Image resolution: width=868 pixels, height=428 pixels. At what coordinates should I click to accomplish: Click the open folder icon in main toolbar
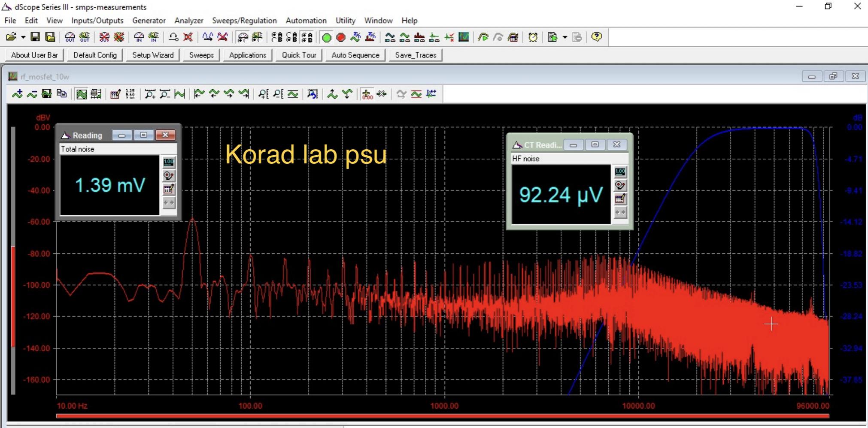pyautogui.click(x=12, y=37)
